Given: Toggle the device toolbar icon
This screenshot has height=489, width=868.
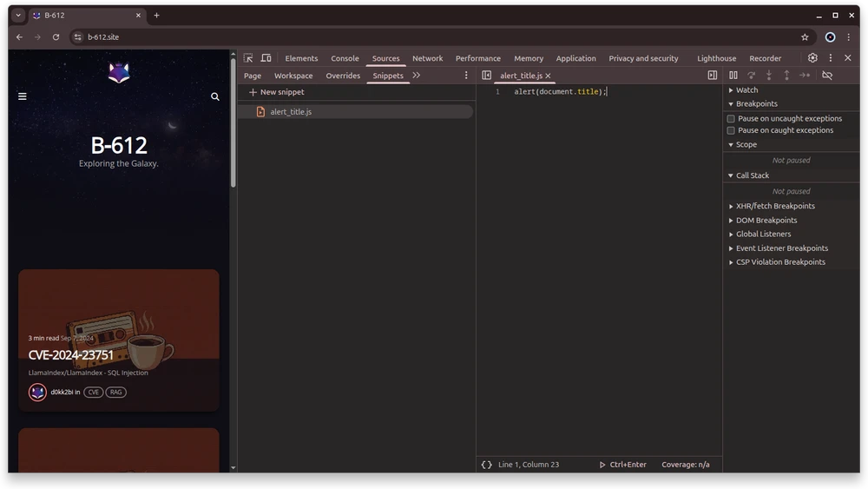Looking at the screenshot, I should (x=266, y=58).
